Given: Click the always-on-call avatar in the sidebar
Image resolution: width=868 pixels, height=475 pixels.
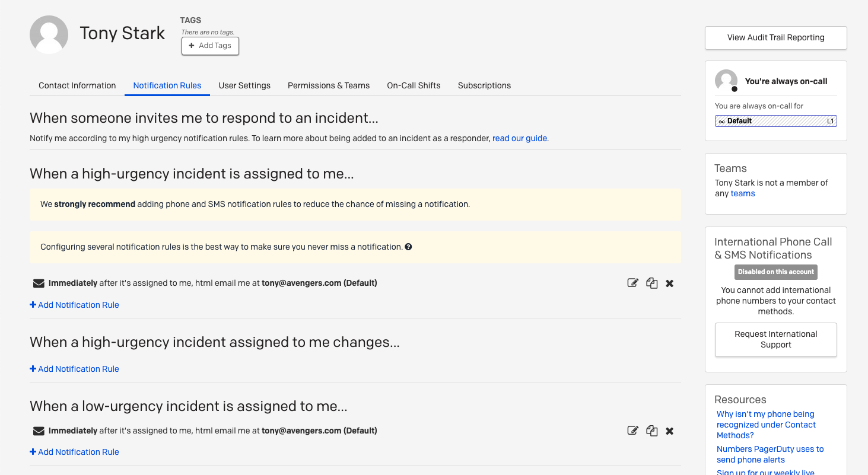Looking at the screenshot, I should 726,81.
